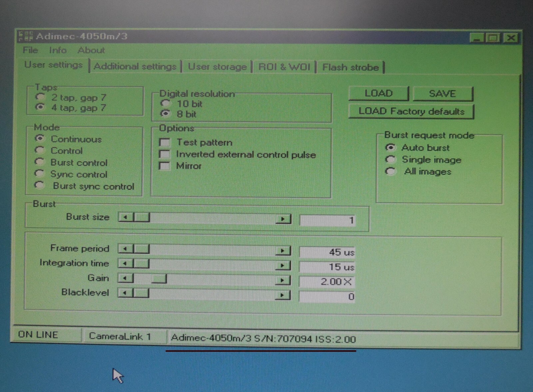Open the Info menu
Screen dimensions: 533x392
coord(58,50)
